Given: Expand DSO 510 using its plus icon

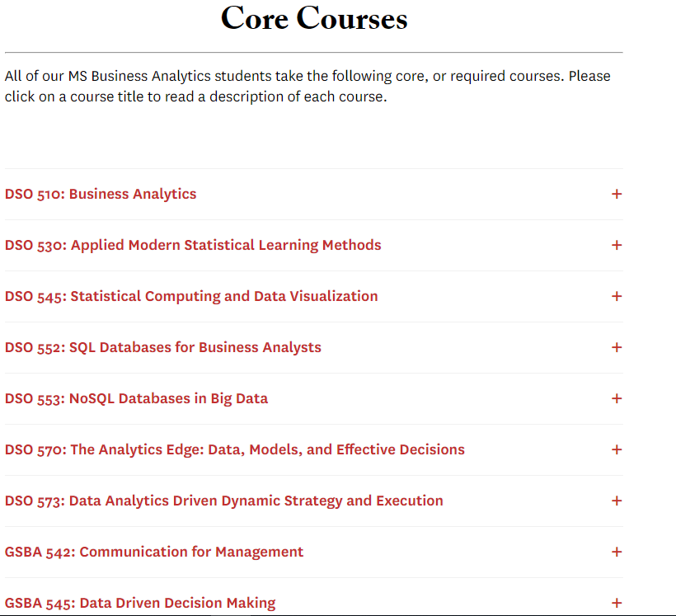Looking at the screenshot, I should click(617, 194).
